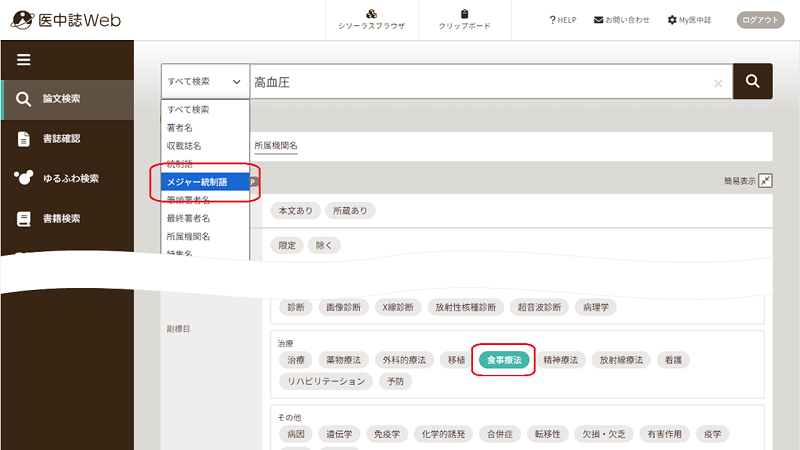
Task: Toggle the 病理学 subheading
Action: click(596, 307)
